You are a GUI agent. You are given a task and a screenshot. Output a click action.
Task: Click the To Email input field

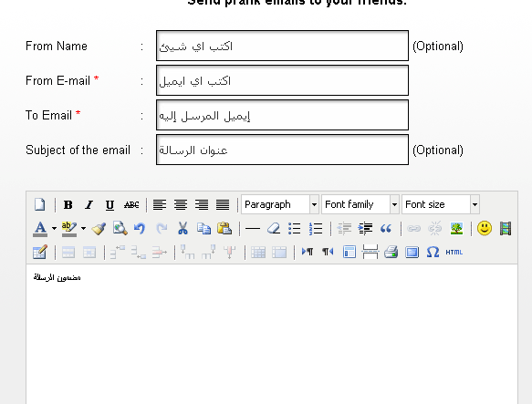[x=282, y=115]
